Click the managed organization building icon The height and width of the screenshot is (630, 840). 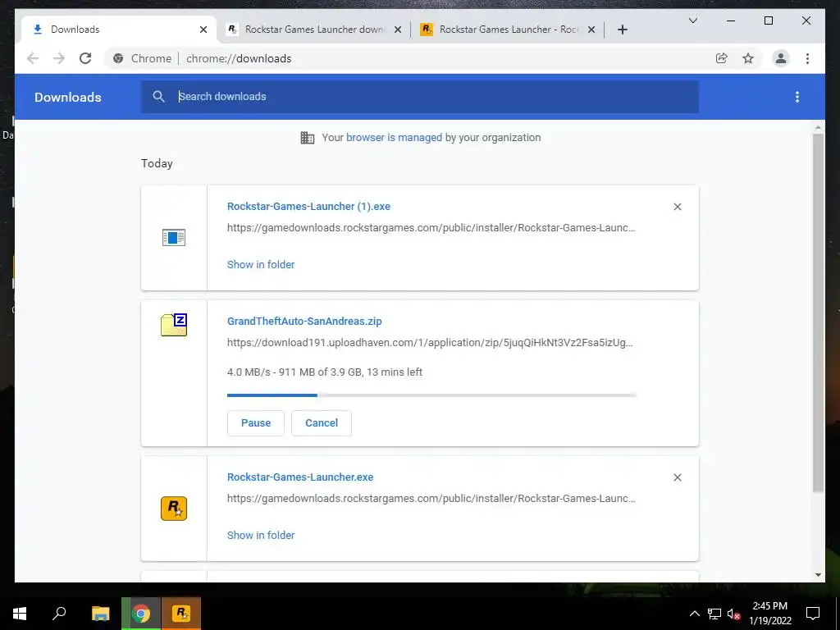pos(308,138)
